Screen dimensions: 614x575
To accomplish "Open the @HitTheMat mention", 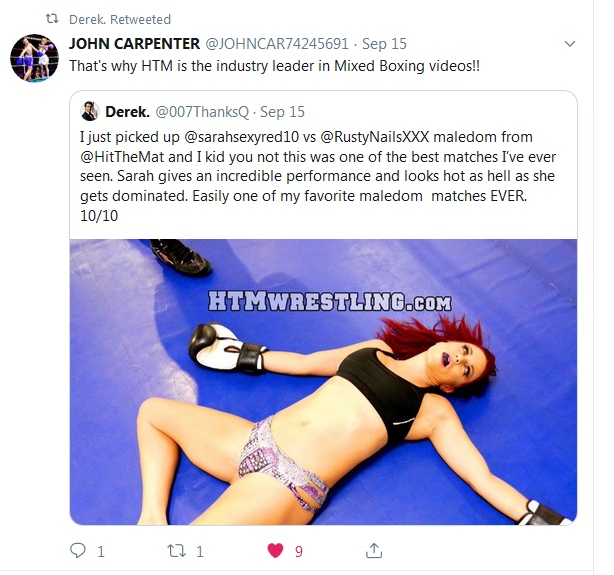I will [122, 157].
